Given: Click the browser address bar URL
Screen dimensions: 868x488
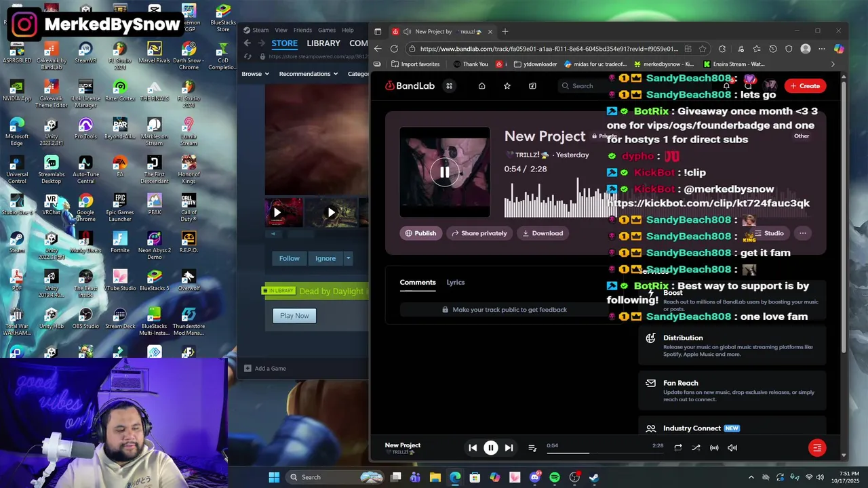Looking at the screenshot, I should tap(549, 49).
